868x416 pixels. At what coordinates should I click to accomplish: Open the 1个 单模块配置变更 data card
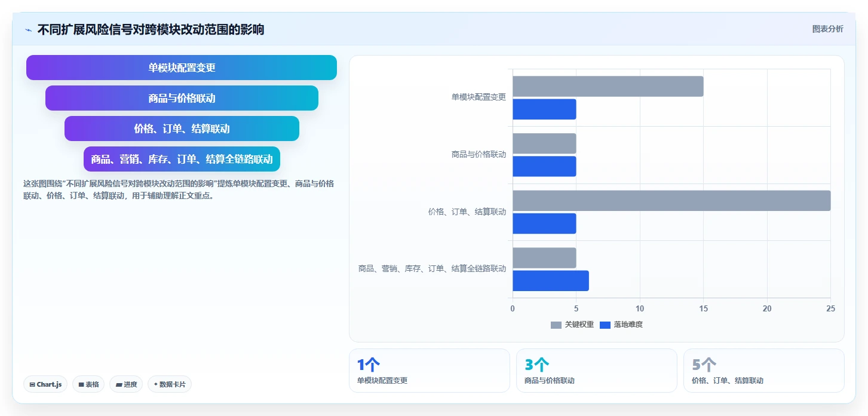[x=430, y=371]
